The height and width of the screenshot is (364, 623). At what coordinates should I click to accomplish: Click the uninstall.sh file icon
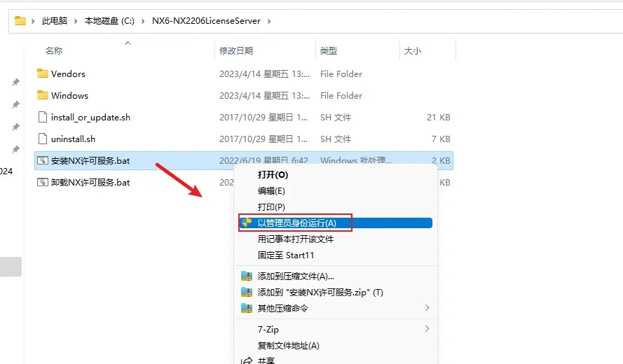[x=42, y=139]
